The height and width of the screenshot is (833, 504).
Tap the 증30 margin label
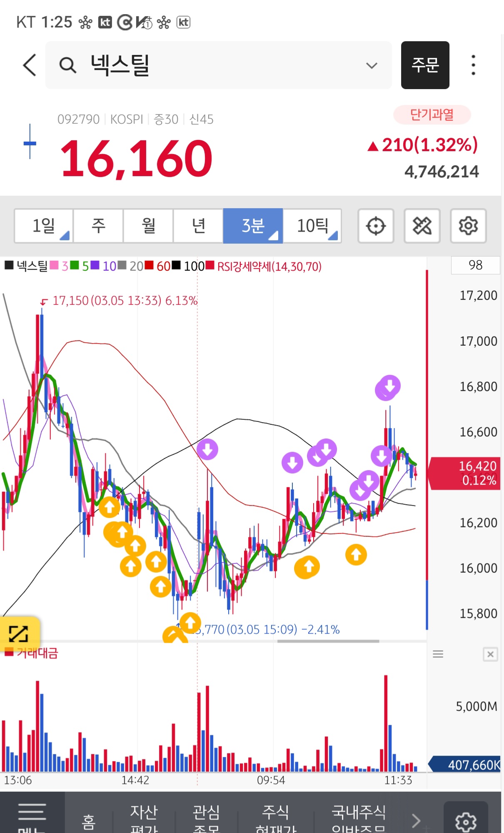(166, 120)
